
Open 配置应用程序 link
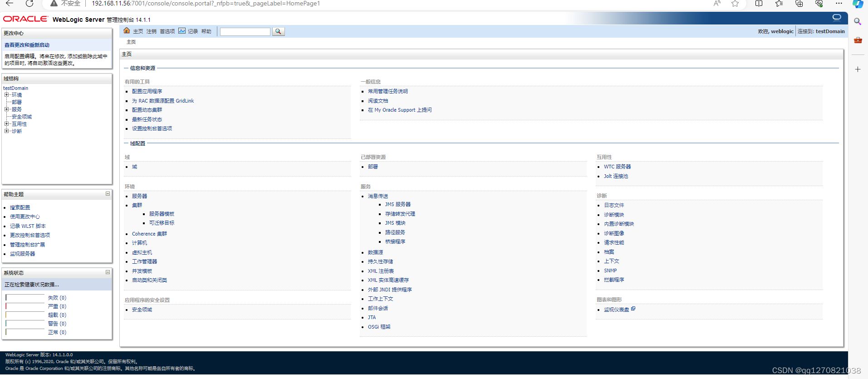click(147, 91)
